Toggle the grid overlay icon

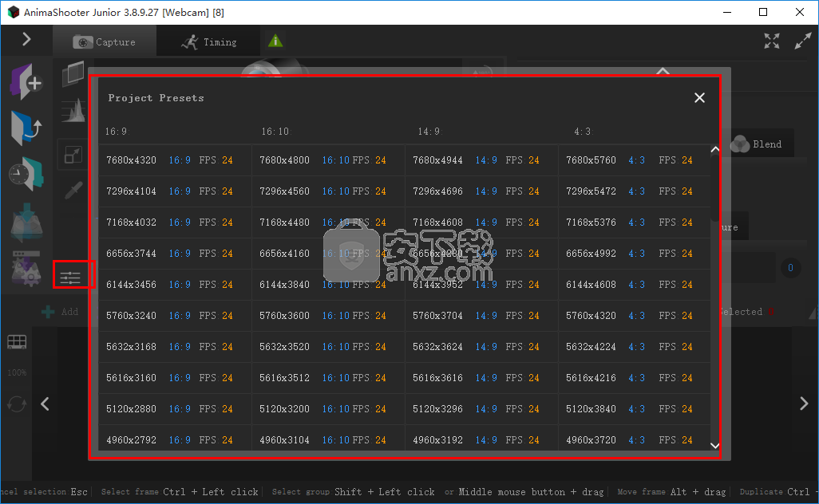pyautogui.click(x=17, y=342)
